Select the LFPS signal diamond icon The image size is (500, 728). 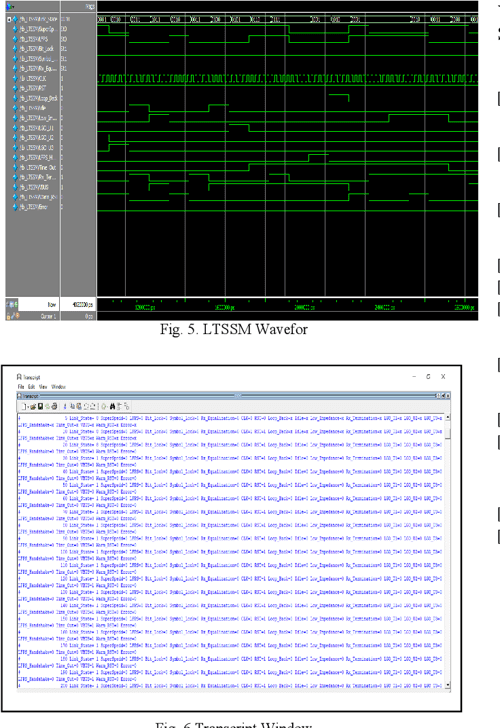click(15, 39)
